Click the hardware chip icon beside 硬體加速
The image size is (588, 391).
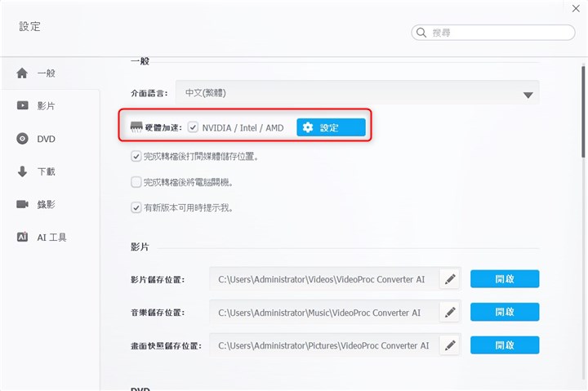(136, 127)
